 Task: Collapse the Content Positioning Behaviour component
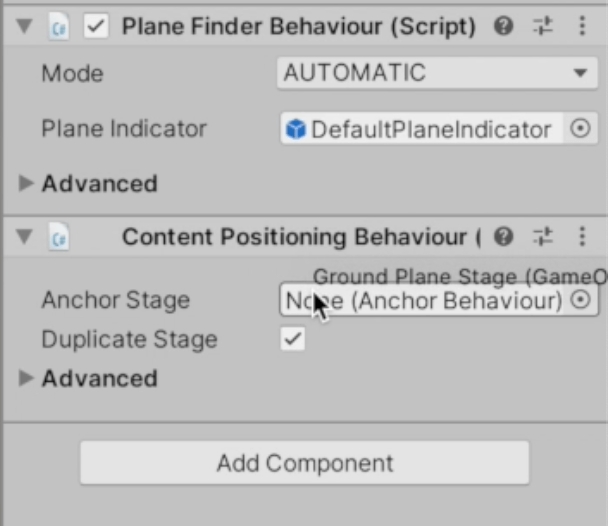[x=25, y=237]
